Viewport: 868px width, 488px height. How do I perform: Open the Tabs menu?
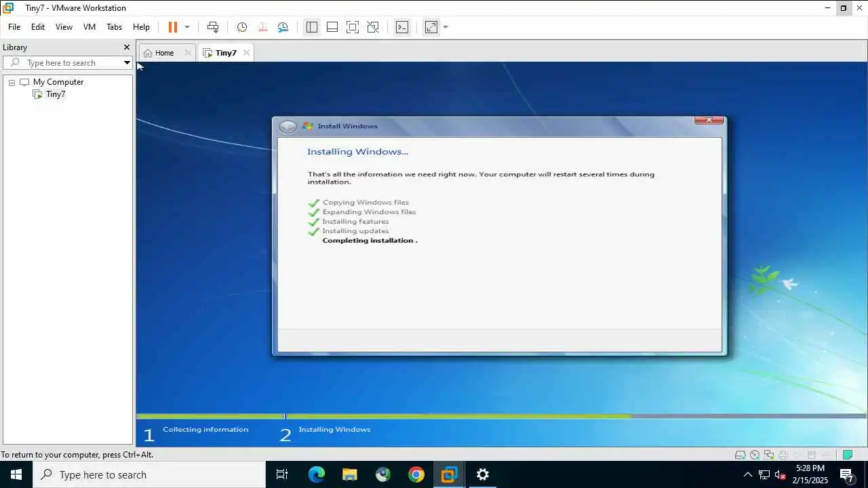tap(114, 27)
